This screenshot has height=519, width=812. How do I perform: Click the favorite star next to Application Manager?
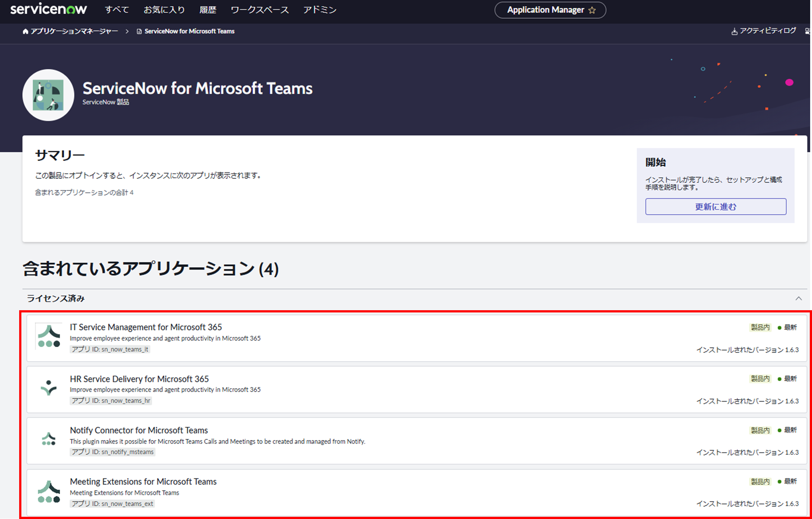tap(592, 10)
